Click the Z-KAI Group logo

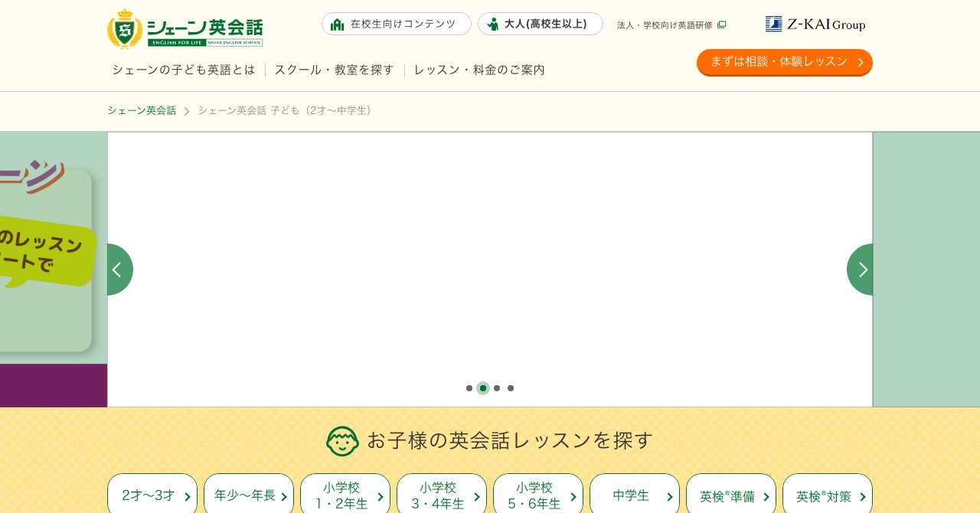coord(815,24)
